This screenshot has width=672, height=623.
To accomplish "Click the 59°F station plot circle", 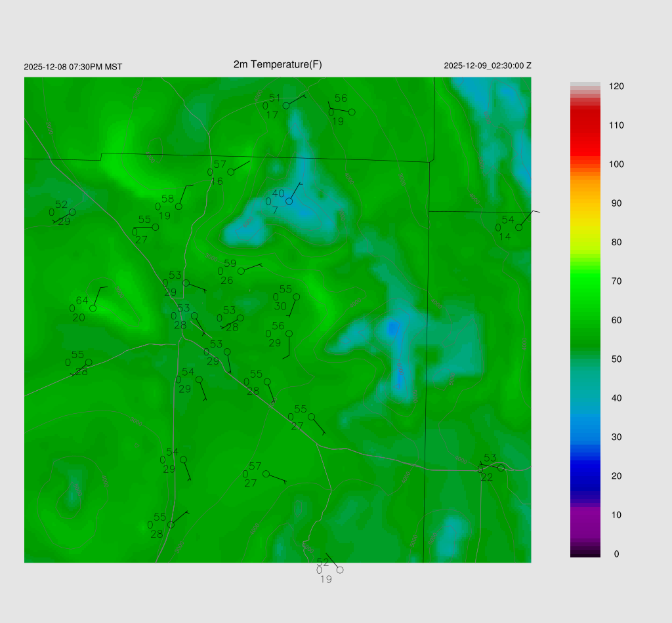I will tap(241, 271).
